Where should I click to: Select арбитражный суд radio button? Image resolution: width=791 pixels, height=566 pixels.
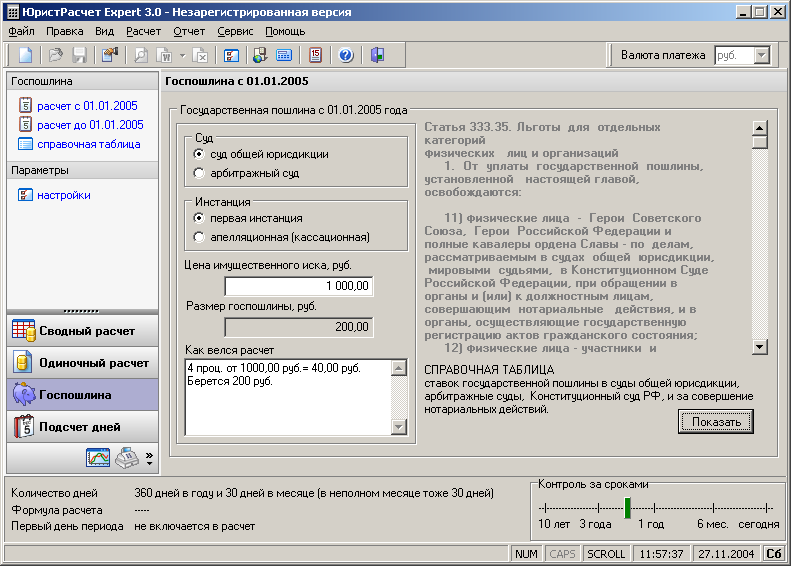pyautogui.click(x=199, y=173)
